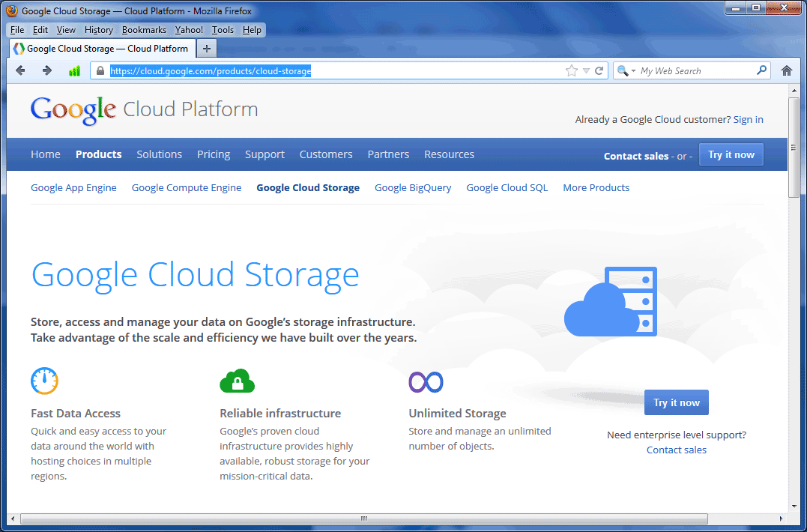Open the Edit menu

(x=40, y=30)
